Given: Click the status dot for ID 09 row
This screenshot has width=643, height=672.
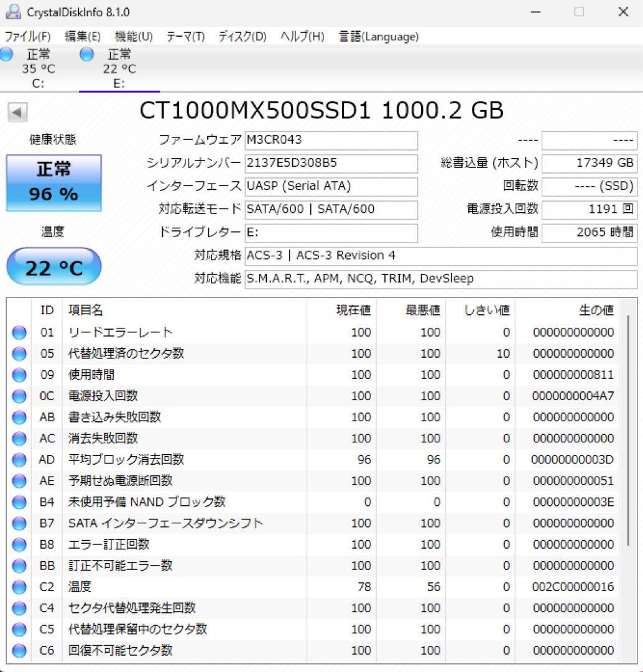Looking at the screenshot, I should pyautogui.click(x=19, y=375).
